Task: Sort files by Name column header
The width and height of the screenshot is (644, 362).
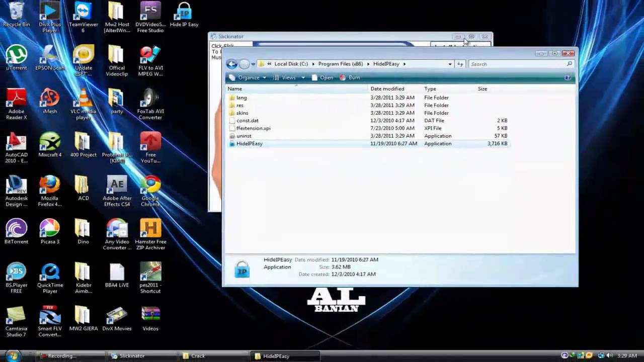Action: (x=297, y=88)
